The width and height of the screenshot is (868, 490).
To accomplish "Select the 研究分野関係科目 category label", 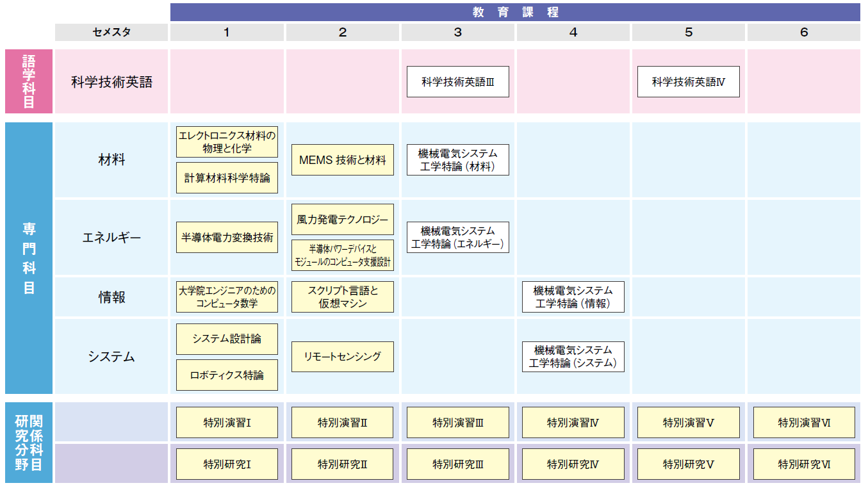I will point(29,443).
